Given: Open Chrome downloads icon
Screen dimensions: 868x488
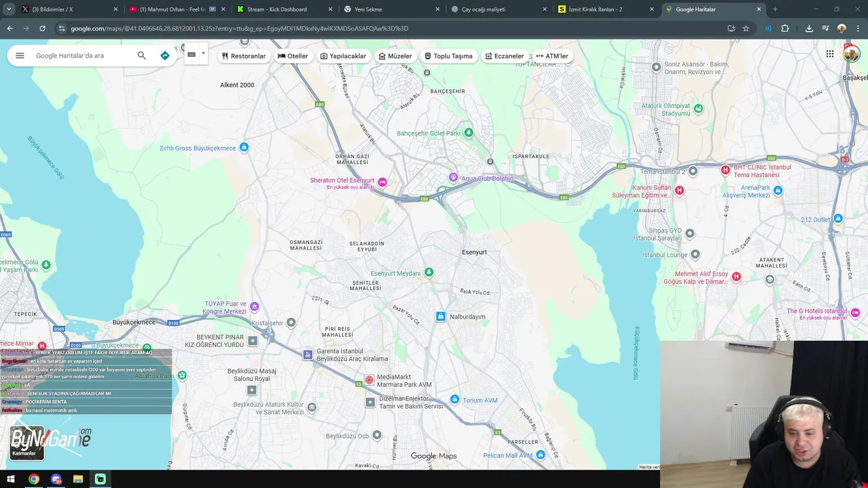Looking at the screenshot, I should coord(809,28).
